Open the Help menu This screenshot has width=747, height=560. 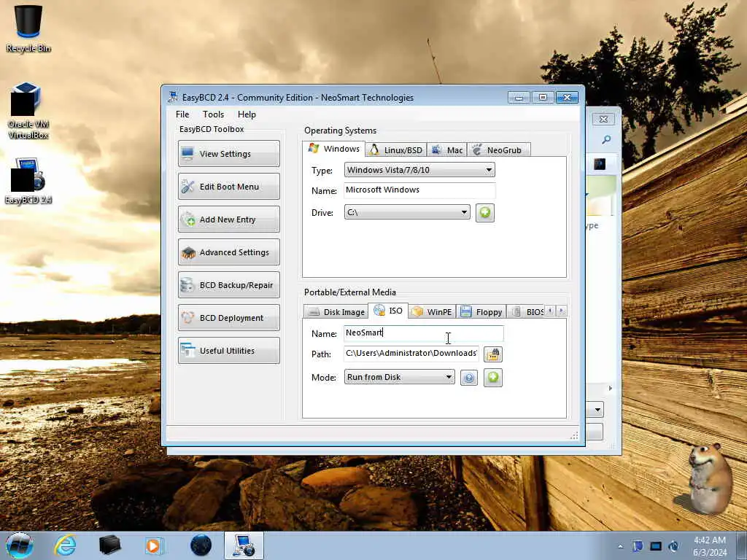(x=247, y=114)
